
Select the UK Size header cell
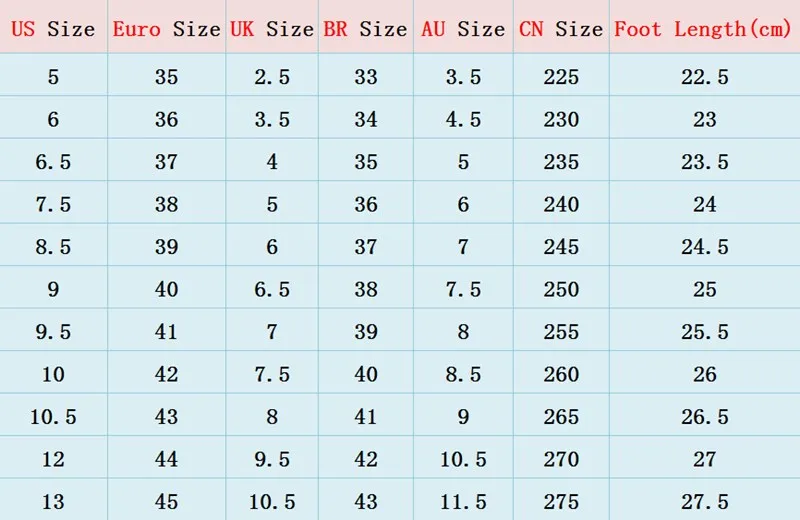pos(272,29)
